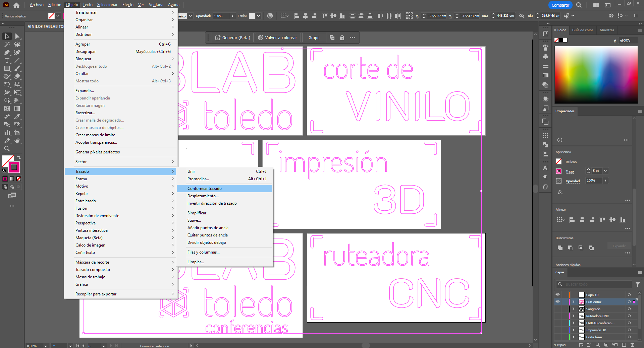Choose the Rectangle tool
Viewport: 644px width, 348px height.
point(7,68)
